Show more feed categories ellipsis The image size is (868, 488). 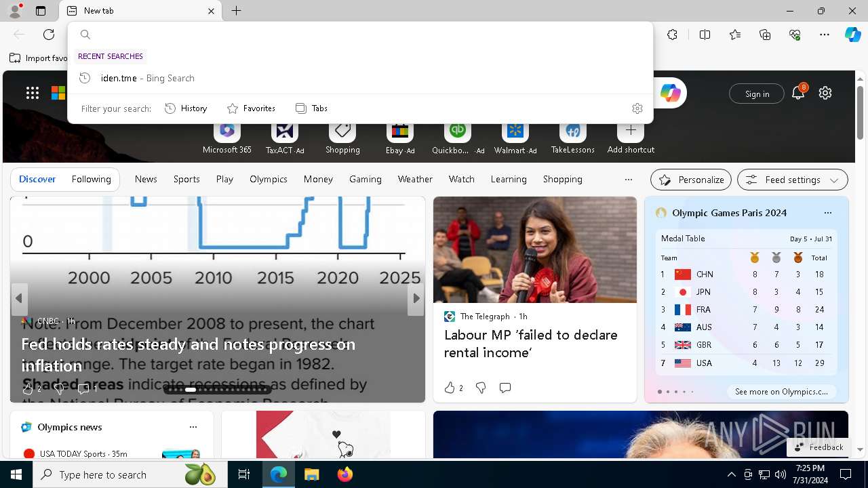click(629, 180)
